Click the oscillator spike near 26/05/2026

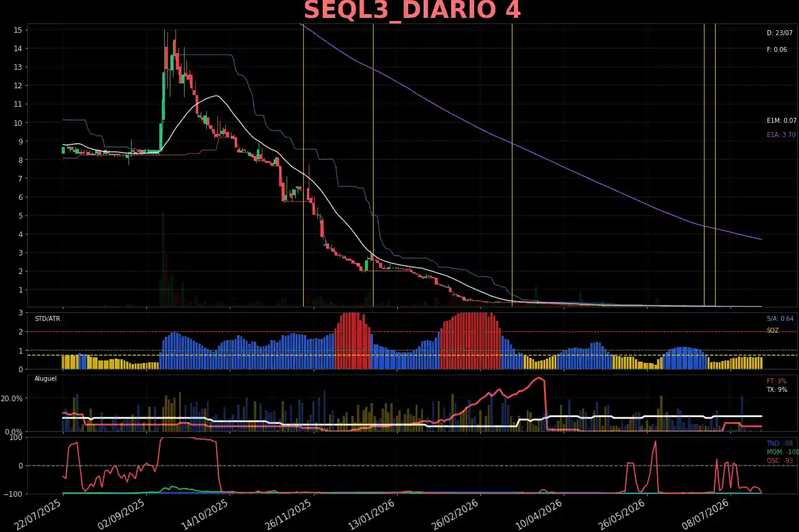655,466
